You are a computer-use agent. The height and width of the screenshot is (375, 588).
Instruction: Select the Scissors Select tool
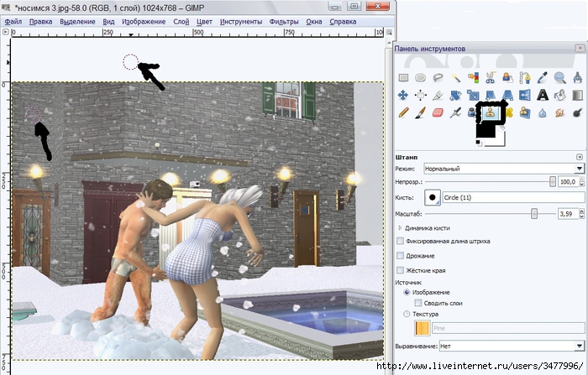pyautogui.click(x=490, y=78)
